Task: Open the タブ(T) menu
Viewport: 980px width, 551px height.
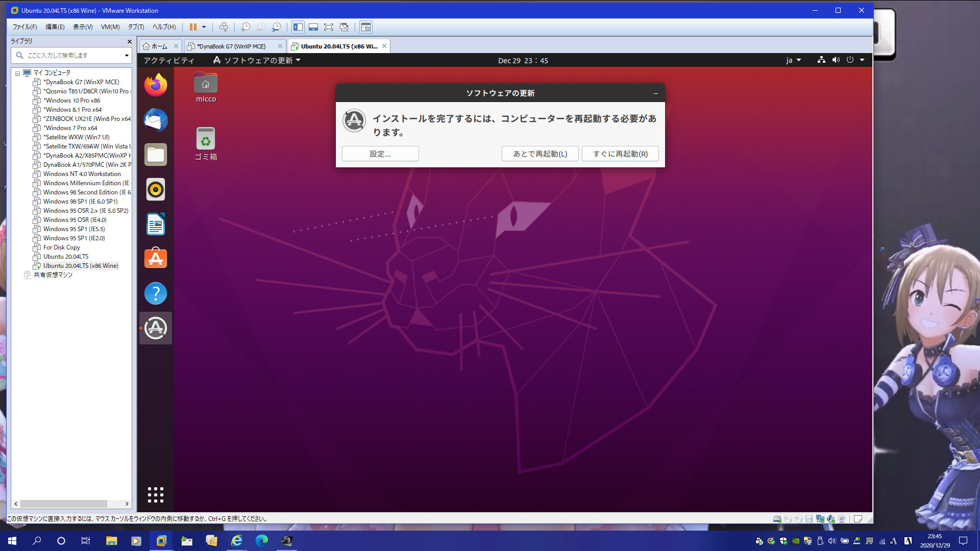Action: tap(136, 27)
